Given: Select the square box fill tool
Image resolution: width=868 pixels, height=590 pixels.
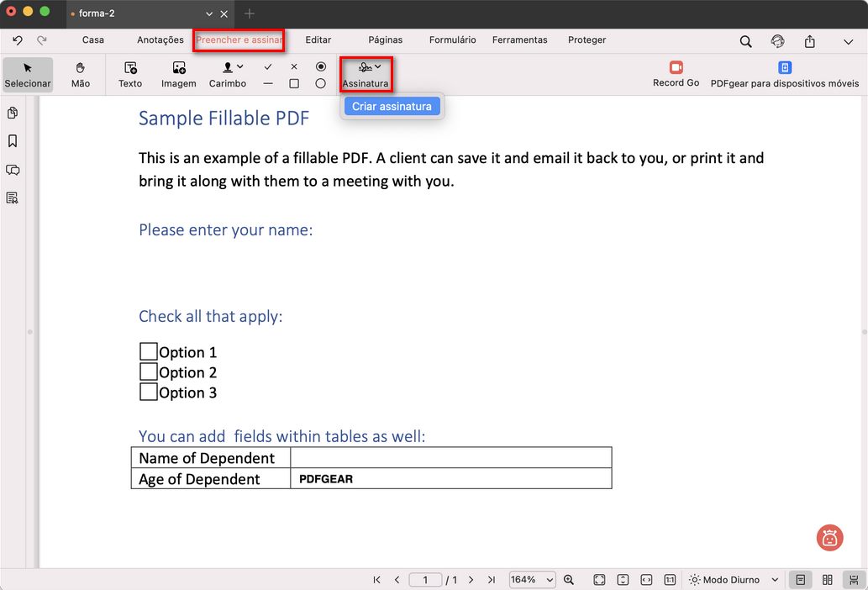Looking at the screenshot, I should coord(294,83).
